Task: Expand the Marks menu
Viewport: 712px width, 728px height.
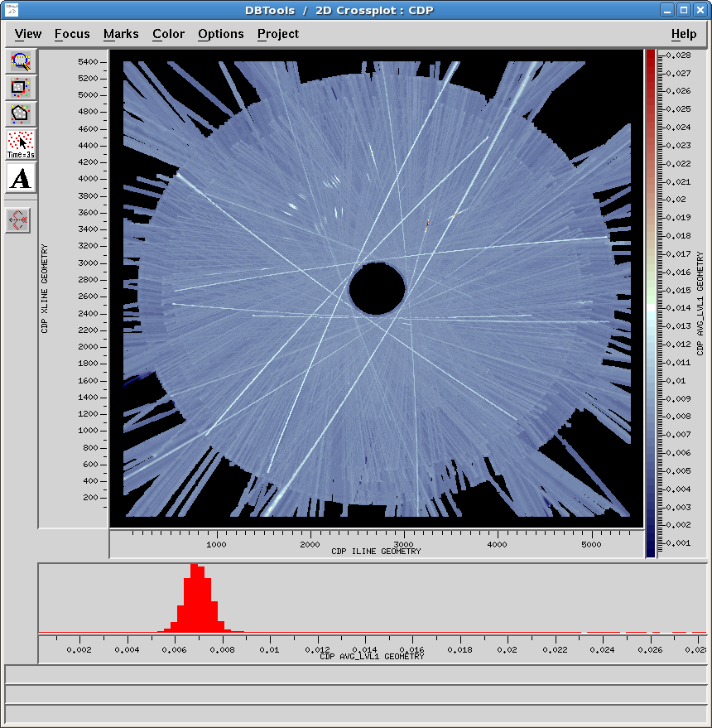Action: point(121,34)
